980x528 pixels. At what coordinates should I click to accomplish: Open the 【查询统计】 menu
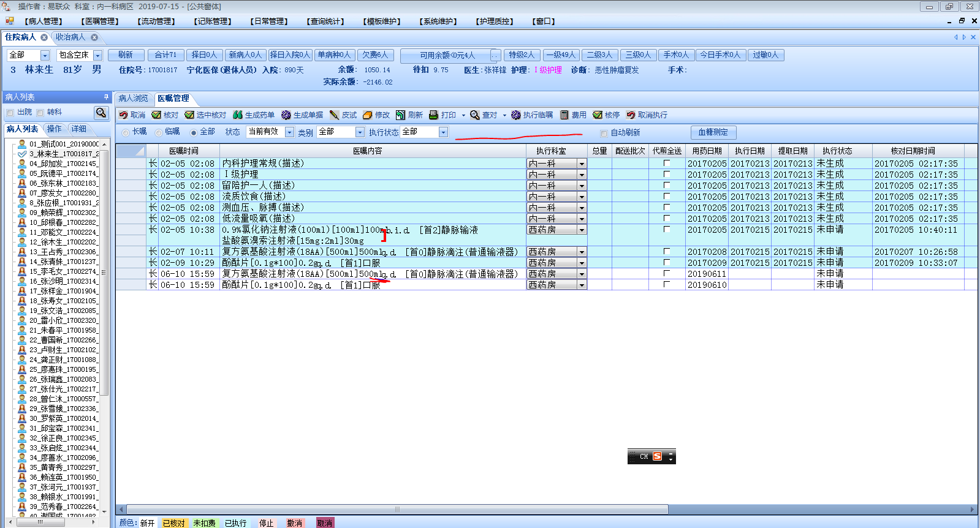click(325, 21)
